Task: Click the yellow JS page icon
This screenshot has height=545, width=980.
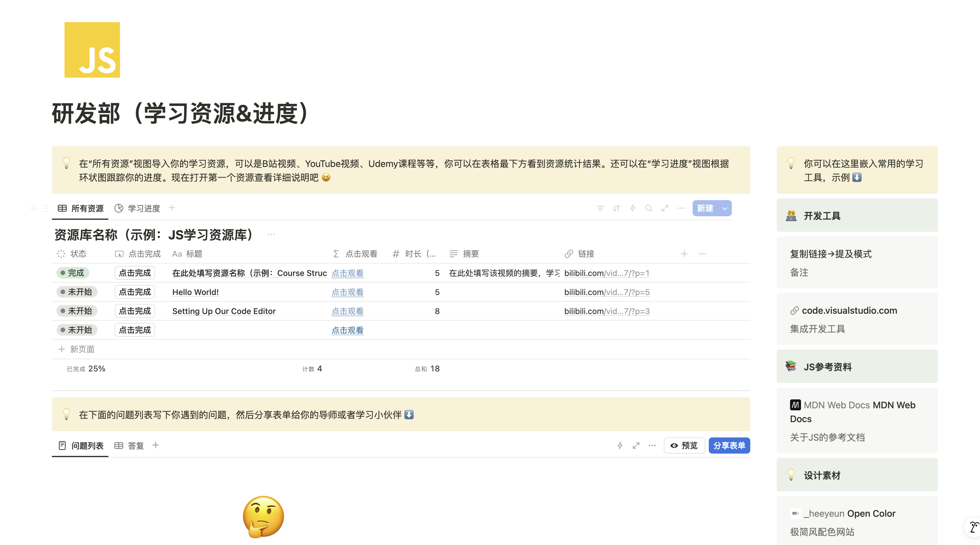Action: [92, 50]
